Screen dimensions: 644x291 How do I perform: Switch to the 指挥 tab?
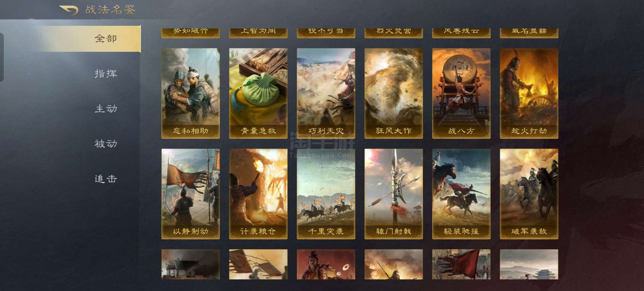106,74
